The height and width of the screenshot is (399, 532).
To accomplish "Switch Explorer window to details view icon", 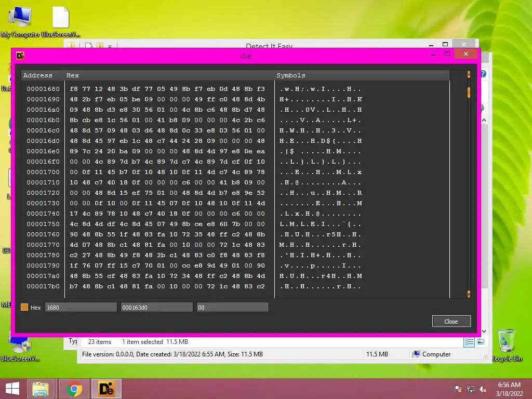I will coord(469,342).
